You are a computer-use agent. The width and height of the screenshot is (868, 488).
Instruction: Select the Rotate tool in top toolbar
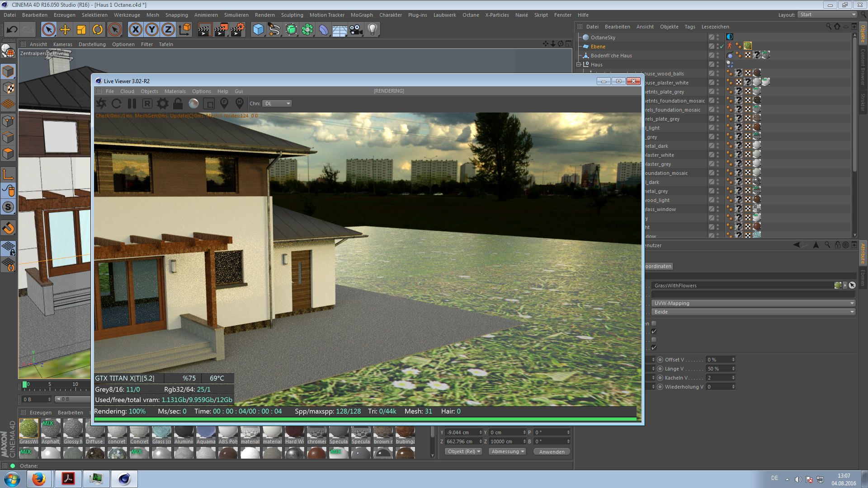coord(98,30)
